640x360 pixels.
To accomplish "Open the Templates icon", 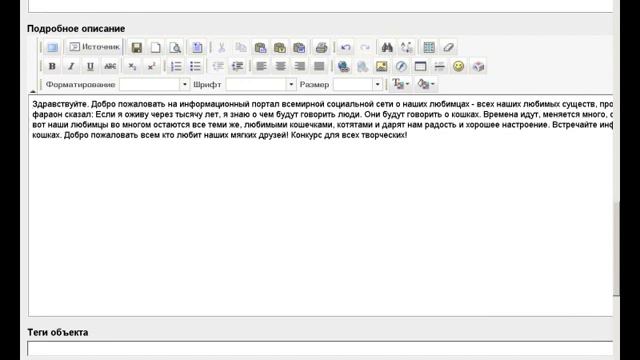I will coord(197,47).
